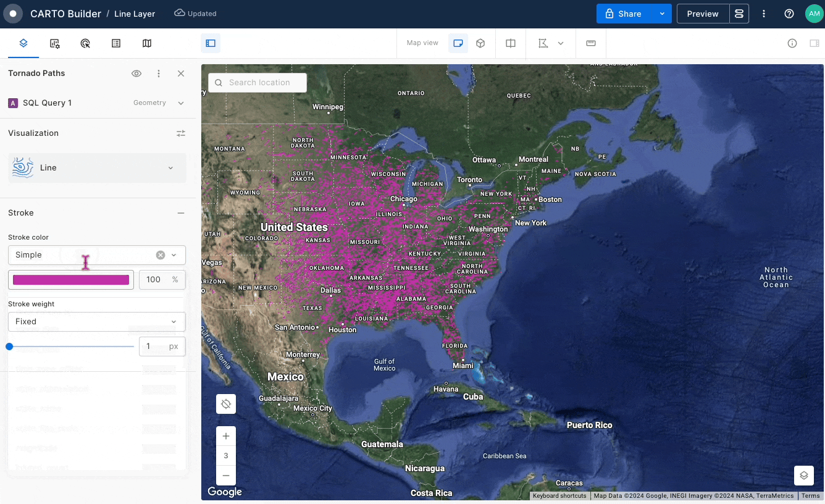Open the measure distance ruler tool

(x=591, y=43)
